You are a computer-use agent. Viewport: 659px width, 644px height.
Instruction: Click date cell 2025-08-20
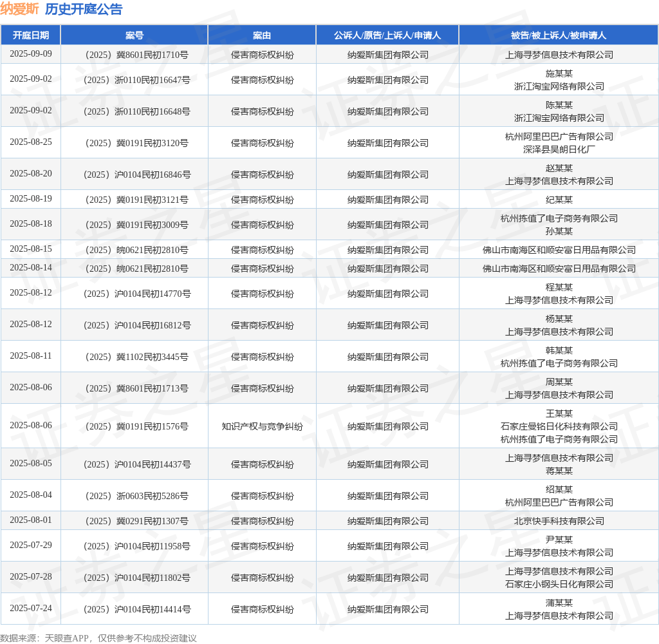31,174
